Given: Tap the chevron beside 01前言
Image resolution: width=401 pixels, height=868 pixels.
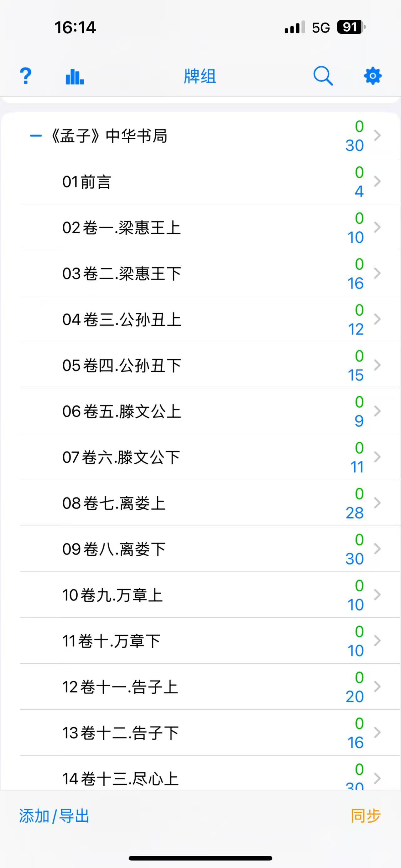Looking at the screenshot, I should tap(378, 181).
